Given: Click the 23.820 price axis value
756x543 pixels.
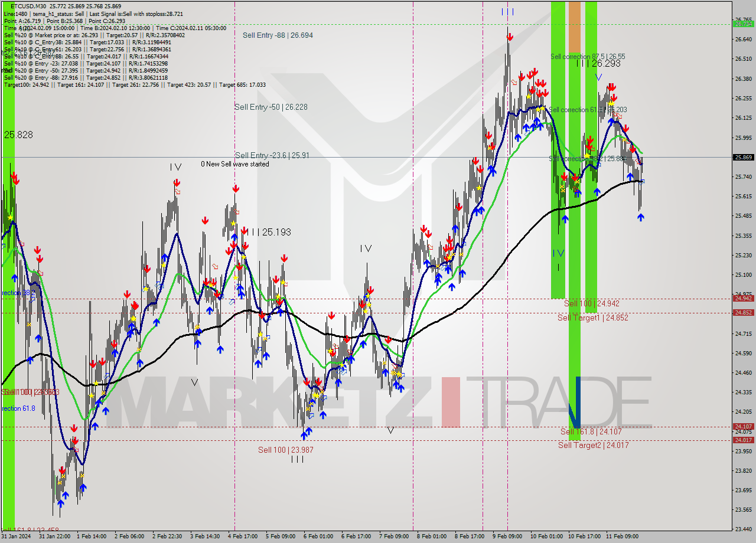Looking at the screenshot, I should pyautogui.click(x=743, y=471).
